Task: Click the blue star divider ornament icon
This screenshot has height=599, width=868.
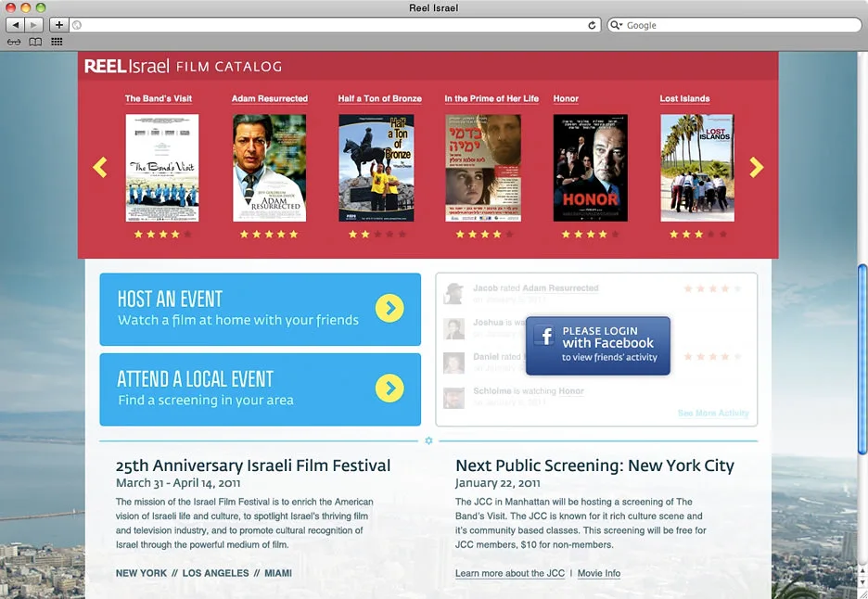Action: point(428,440)
